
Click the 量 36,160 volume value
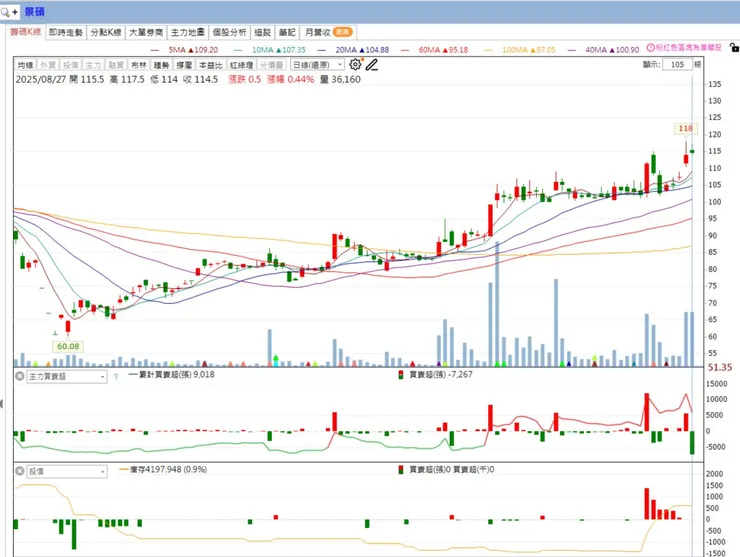pos(340,79)
